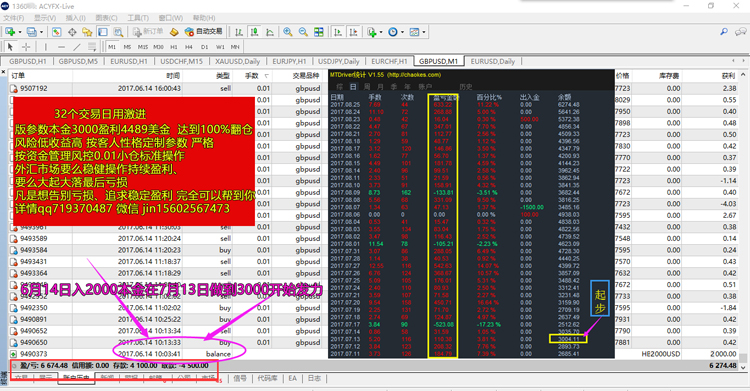Open the periods clock icon
Screen dimensions: 750x391
(x=393, y=32)
